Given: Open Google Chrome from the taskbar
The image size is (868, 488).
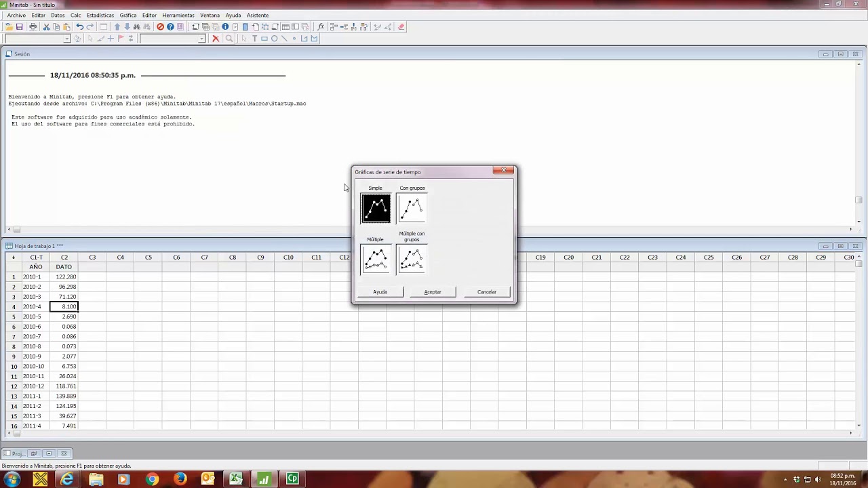Looking at the screenshot, I should [151, 479].
